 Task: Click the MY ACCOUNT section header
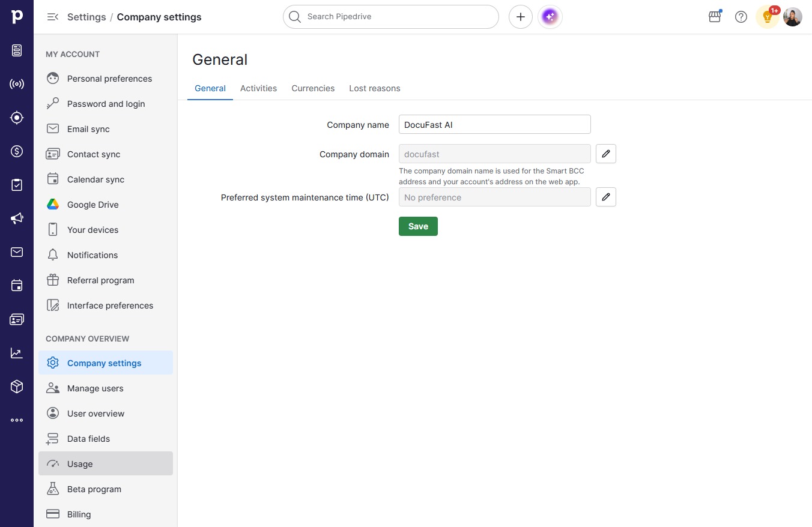(73, 54)
